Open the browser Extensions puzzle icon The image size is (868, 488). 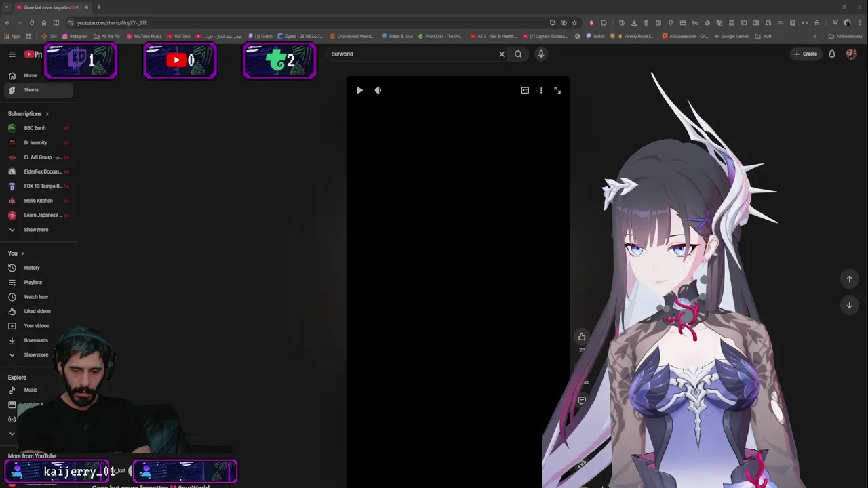[604, 22]
